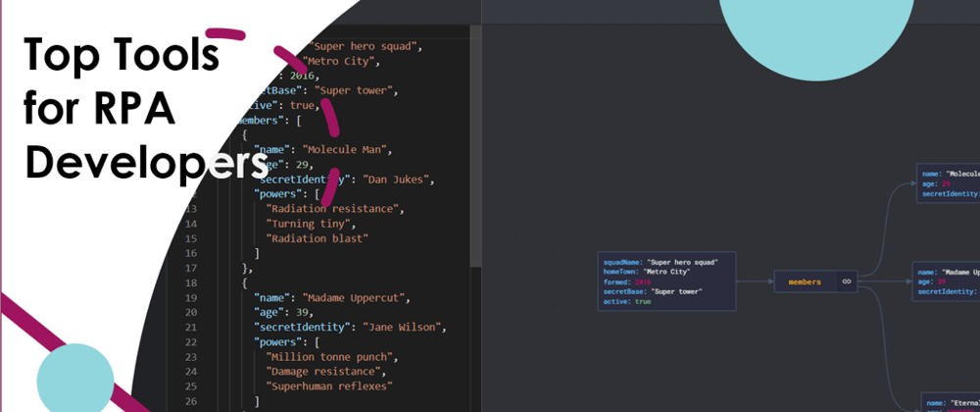
Task: Click the "Eterna" graph node at bottom
Action: [951, 402]
